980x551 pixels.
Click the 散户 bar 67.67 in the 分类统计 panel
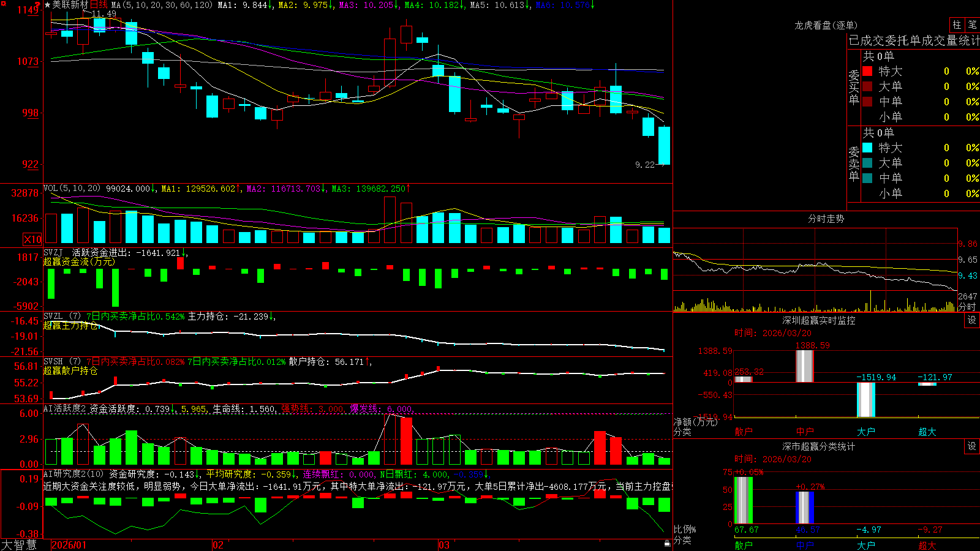744,500
